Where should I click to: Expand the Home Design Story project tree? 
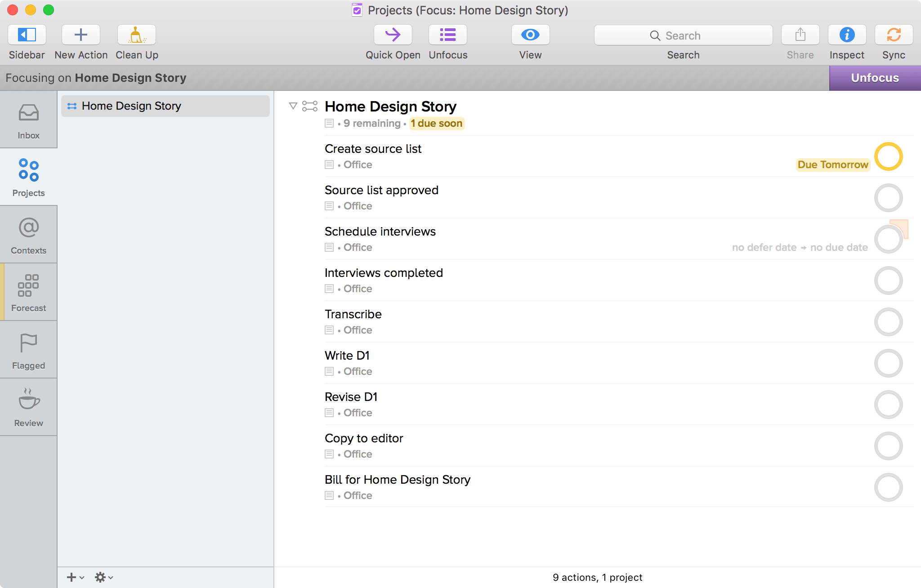pyautogui.click(x=294, y=105)
